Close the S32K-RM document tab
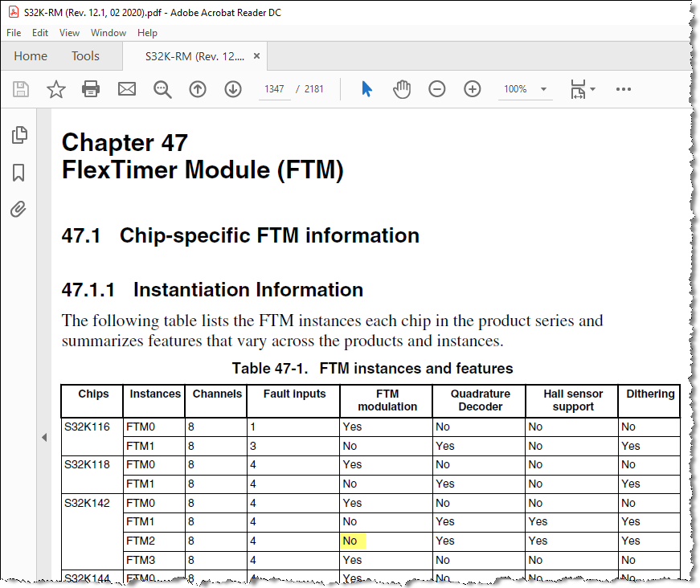Viewport: 700px width, 588px height. point(256,55)
